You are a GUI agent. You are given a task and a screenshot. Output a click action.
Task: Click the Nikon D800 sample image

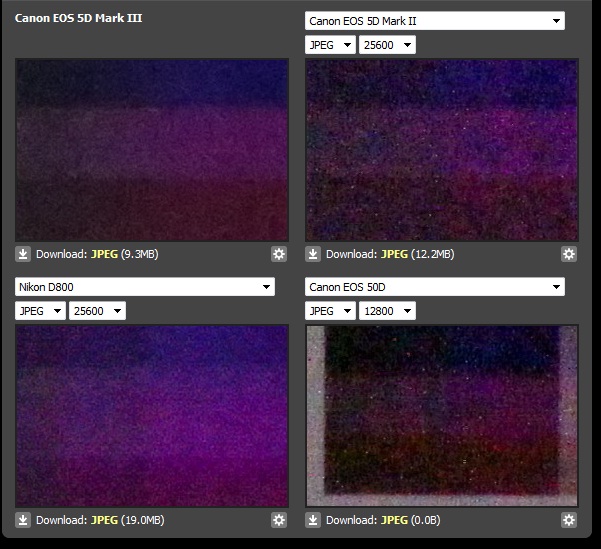pyautogui.click(x=152, y=415)
